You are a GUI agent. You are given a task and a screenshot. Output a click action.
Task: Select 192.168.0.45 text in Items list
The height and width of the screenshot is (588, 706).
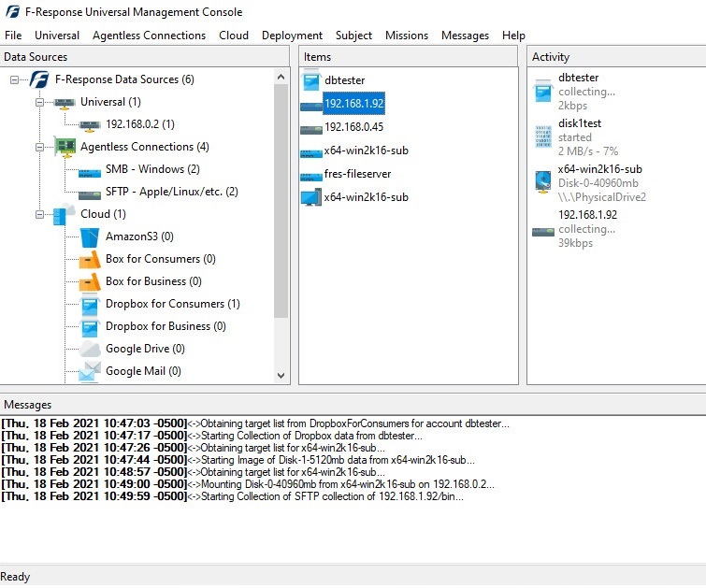[353, 127]
